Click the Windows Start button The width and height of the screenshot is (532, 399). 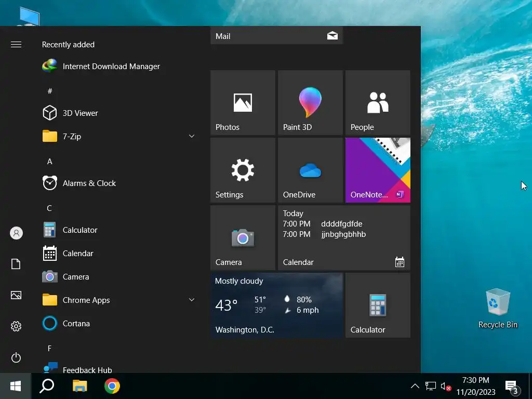[x=16, y=386]
